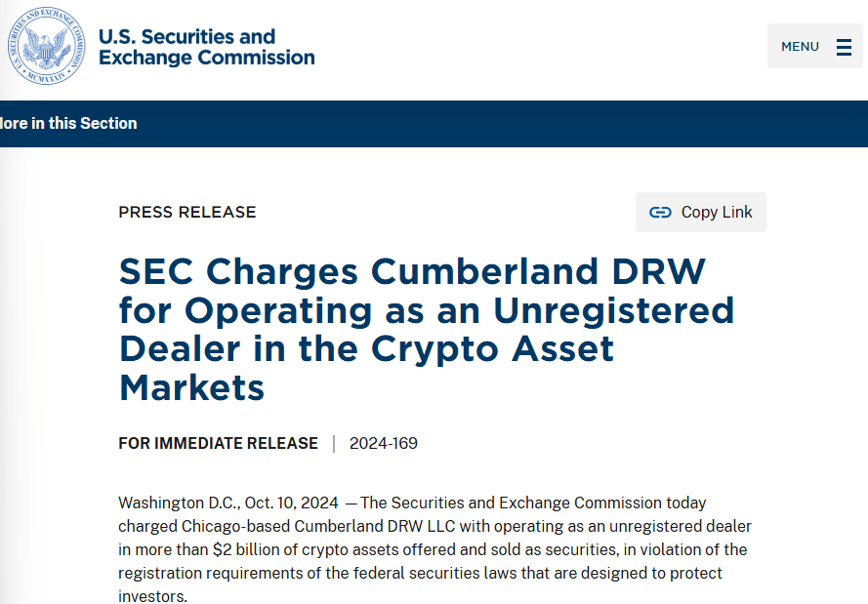Image resolution: width=868 pixels, height=604 pixels.
Task: Select the FOR IMMEDIATE RELEASE text
Action: (x=218, y=444)
